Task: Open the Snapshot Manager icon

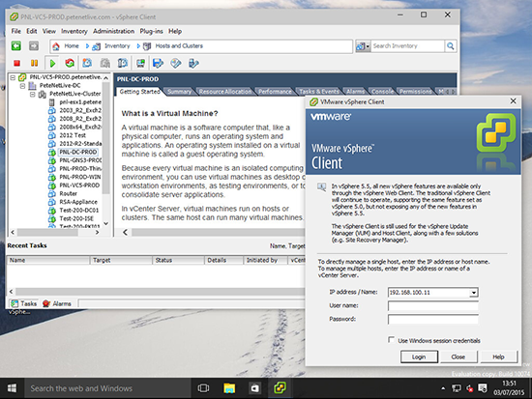Action: (x=123, y=63)
